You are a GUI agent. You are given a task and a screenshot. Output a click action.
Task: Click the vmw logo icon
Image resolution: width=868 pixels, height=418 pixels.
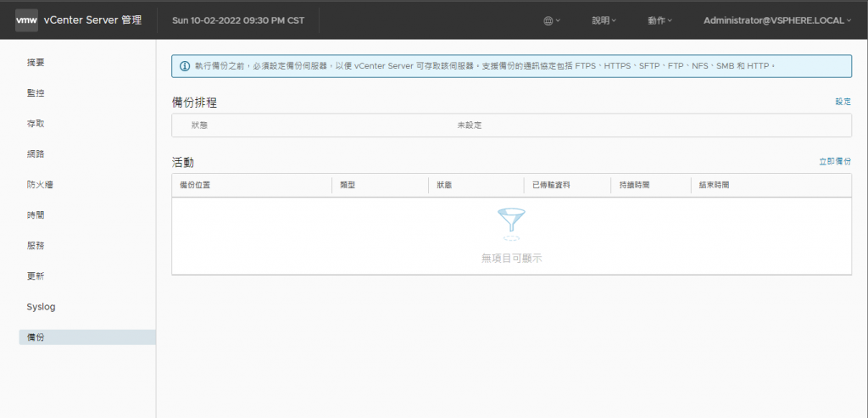(26, 20)
